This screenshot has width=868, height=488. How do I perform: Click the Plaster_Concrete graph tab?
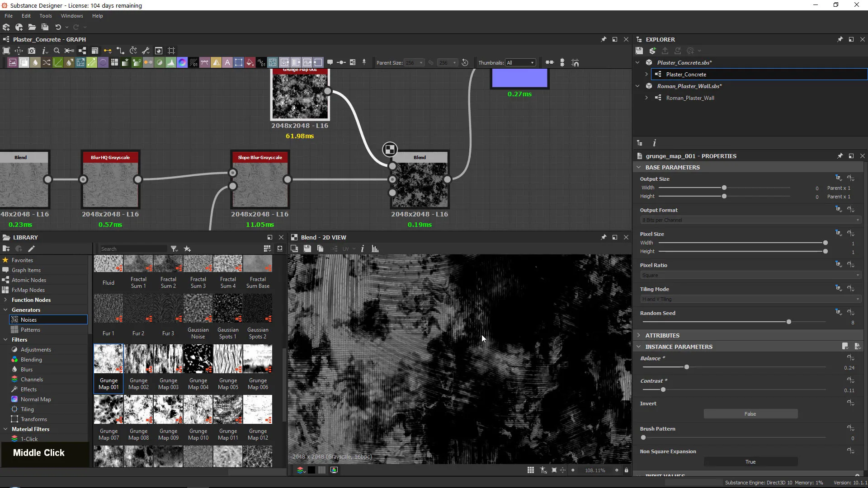tap(49, 39)
